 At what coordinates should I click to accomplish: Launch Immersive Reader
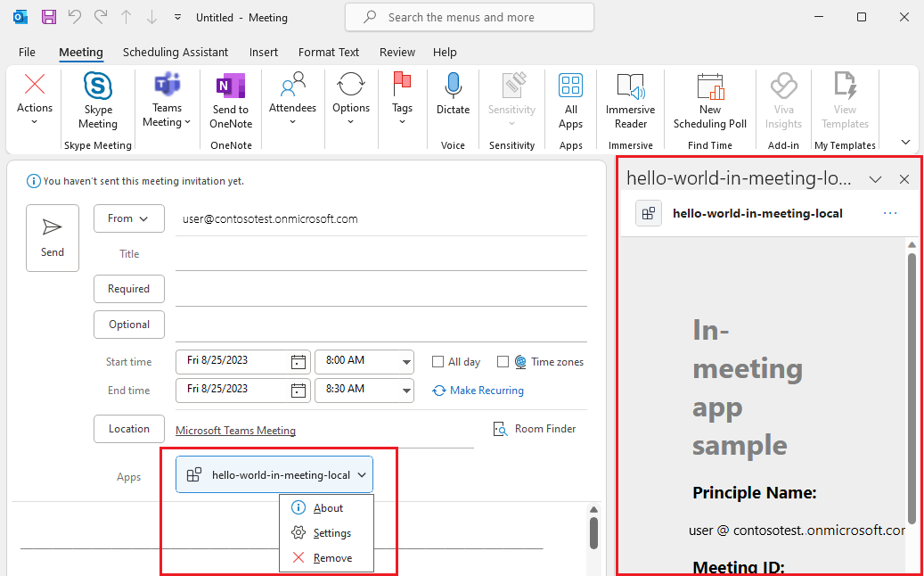click(631, 102)
